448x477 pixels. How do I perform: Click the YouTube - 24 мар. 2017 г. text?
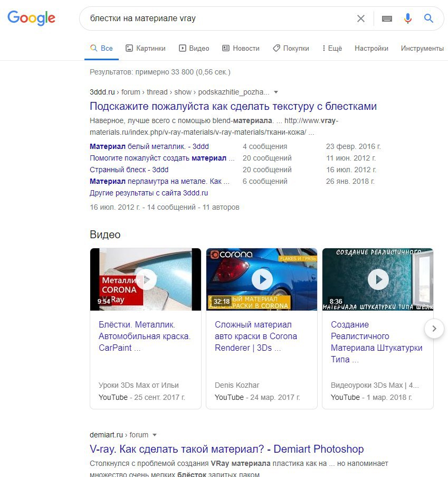[258, 397]
